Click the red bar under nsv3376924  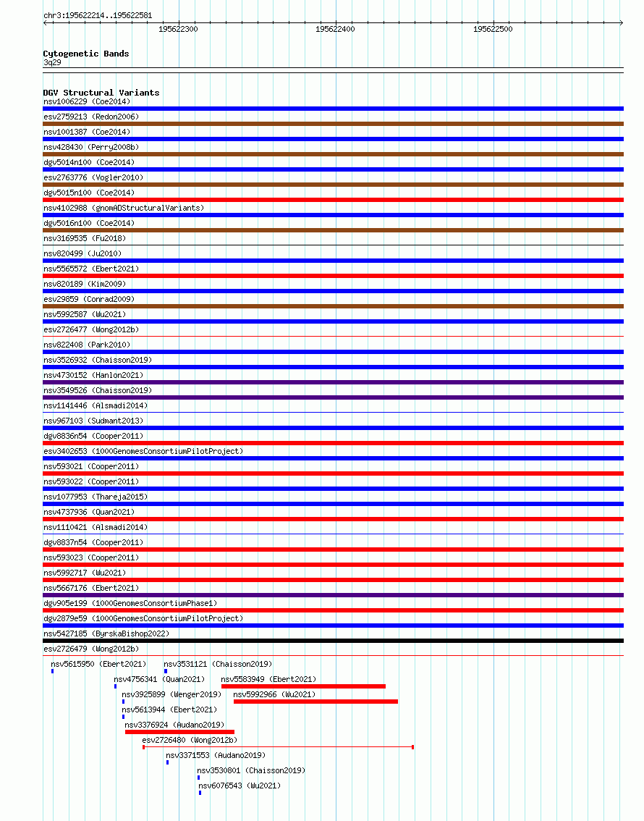tap(180, 732)
